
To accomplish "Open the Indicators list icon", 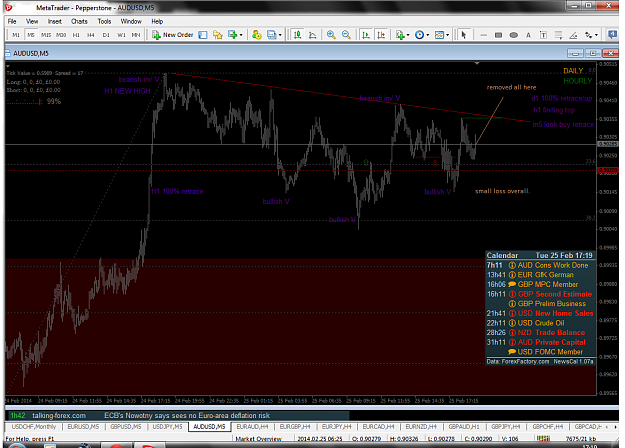I will (400, 35).
